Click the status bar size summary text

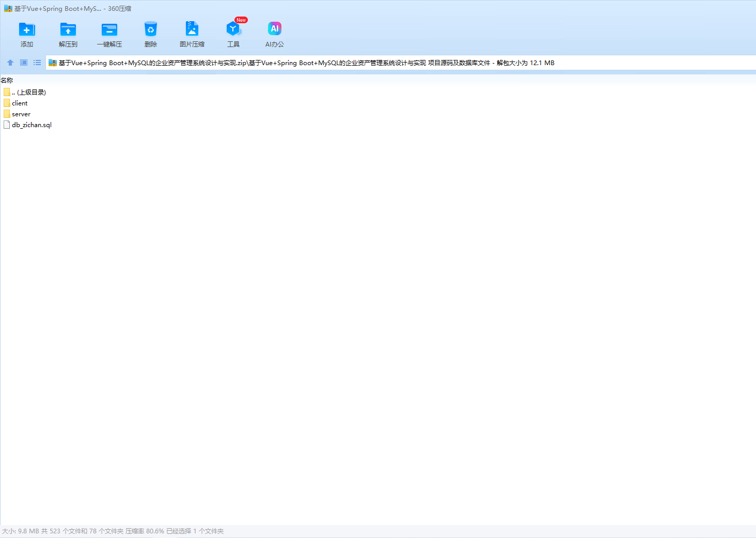[x=113, y=531]
